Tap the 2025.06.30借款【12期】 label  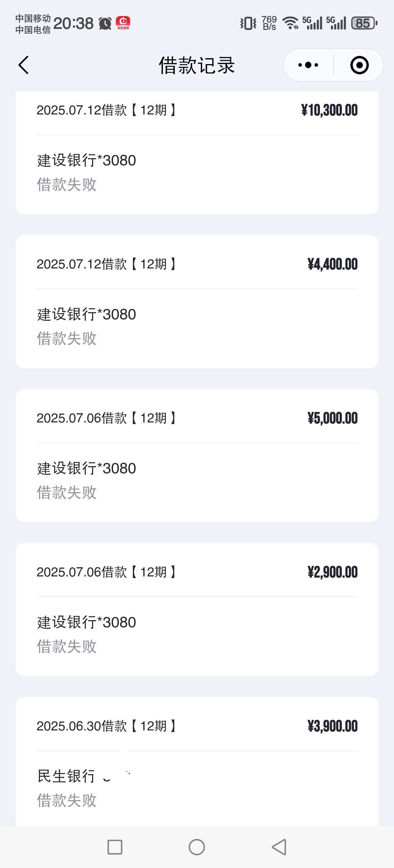[107, 726]
